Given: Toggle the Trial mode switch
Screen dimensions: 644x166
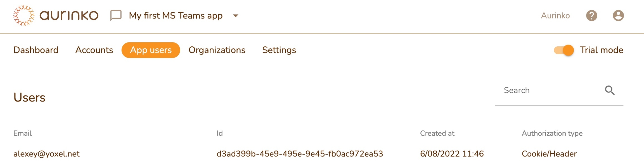Looking at the screenshot, I should (x=564, y=50).
